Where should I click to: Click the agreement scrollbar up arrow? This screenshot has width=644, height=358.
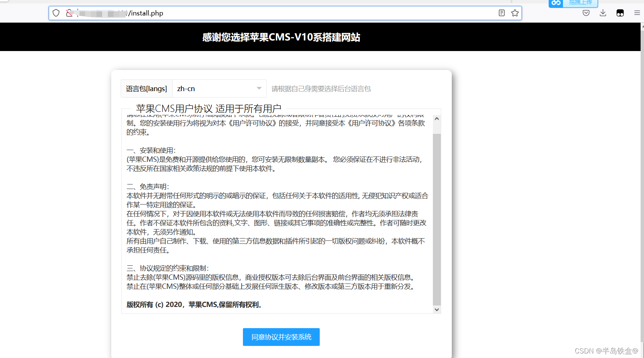pos(437,119)
